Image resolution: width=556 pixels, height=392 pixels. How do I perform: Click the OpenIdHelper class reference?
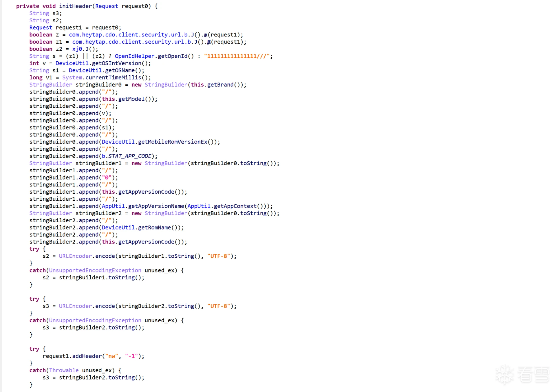tap(134, 56)
